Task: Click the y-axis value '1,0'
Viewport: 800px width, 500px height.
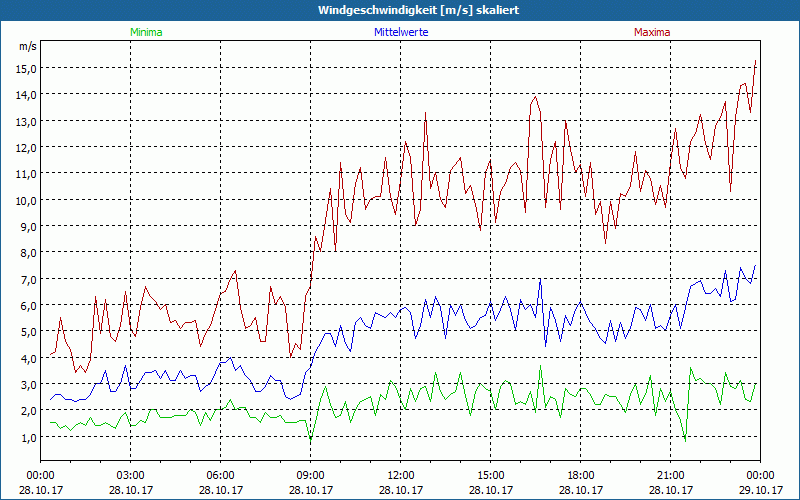Action: pyautogui.click(x=28, y=437)
